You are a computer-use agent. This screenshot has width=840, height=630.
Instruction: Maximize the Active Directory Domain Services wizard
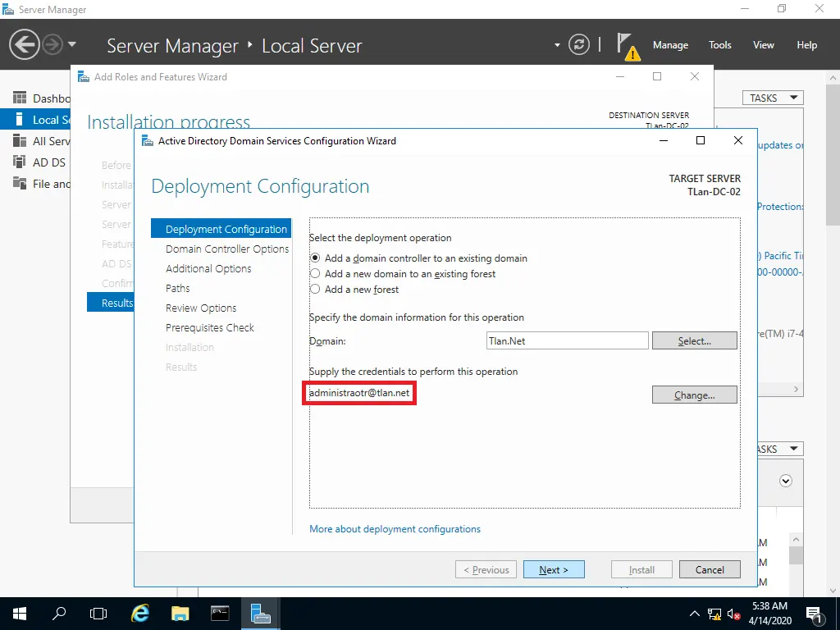pos(701,140)
